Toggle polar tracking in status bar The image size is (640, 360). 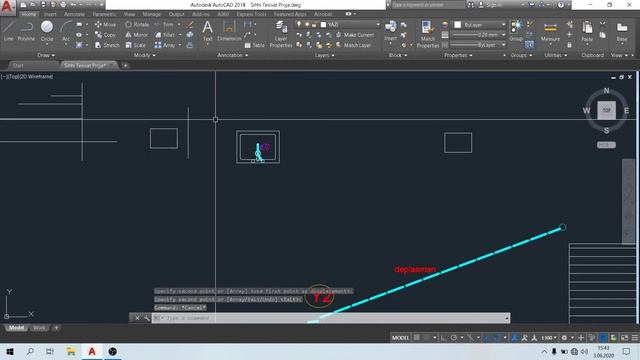point(453,338)
